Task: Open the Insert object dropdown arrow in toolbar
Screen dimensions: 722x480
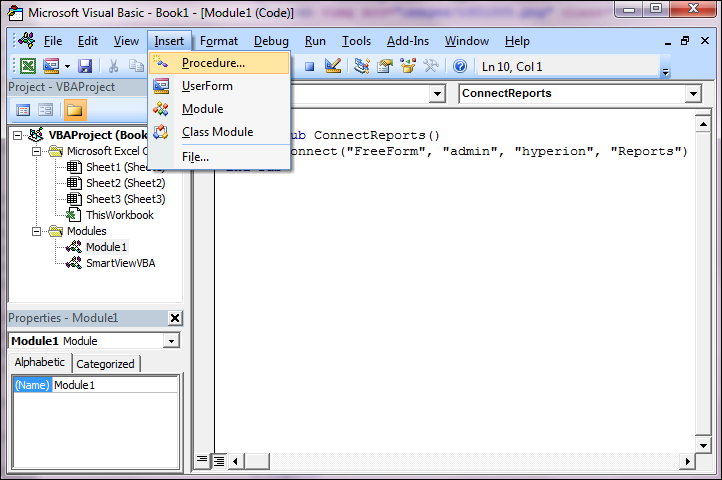Action: tap(67, 66)
